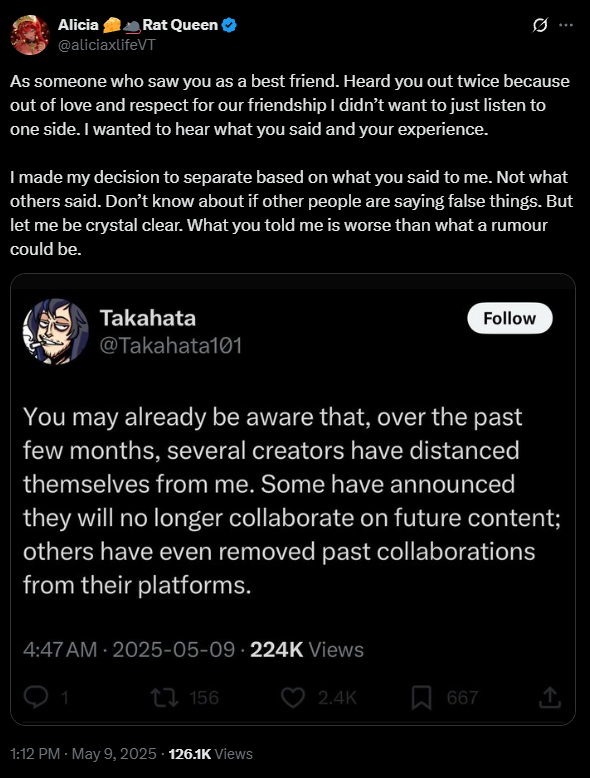Image resolution: width=590 pixels, height=778 pixels.
Task: Open the @aliciaxlifeVT handle link
Action: point(107,45)
